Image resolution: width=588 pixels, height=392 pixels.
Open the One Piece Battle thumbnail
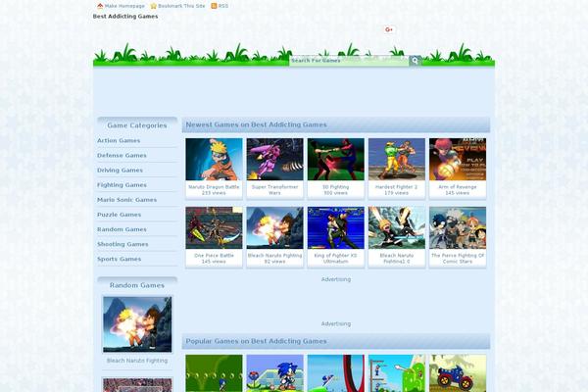pos(214,227)
